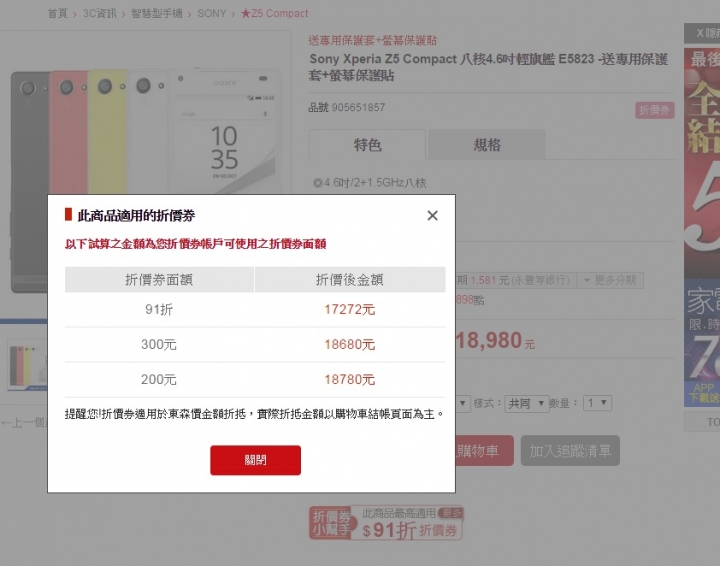This screenshot has height=566, width=720.
Task: Click the red 關閉 button
Action: coord(255,460)
